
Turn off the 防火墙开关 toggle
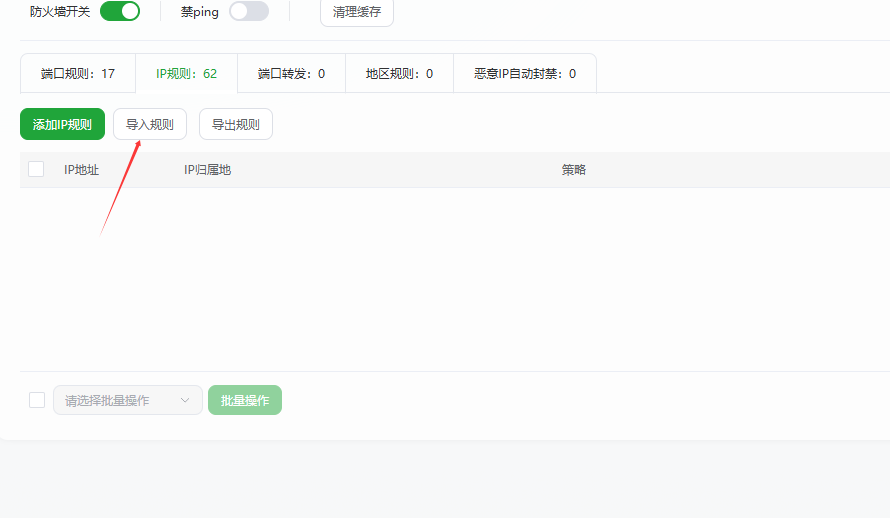coord(119,12)
